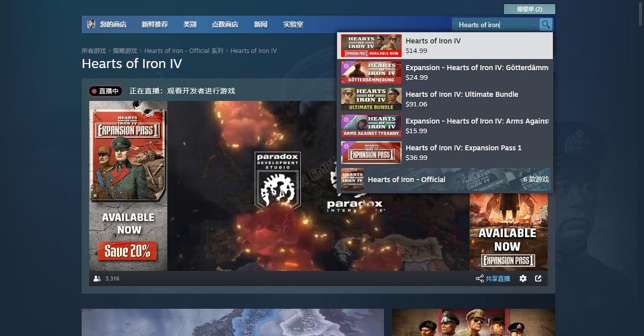Click the share broadcast link
Image resolution: width=644 pixels, height=336 pixels.
(x=493, y=279)
